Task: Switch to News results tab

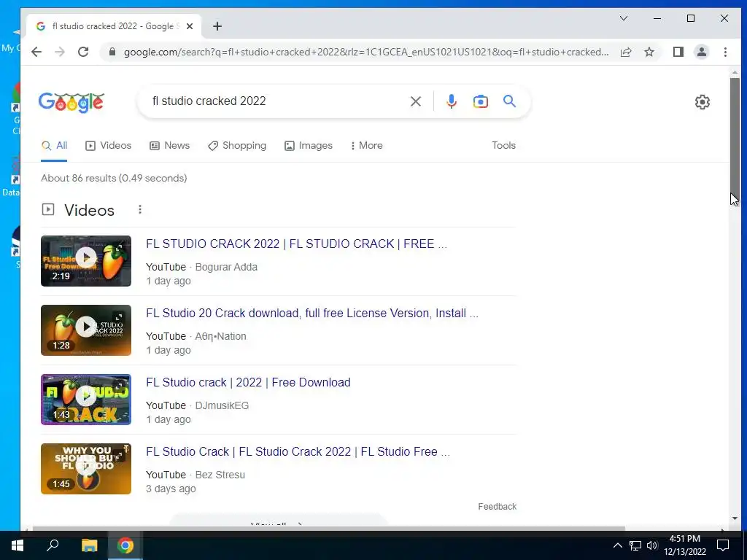Action: tap(169, 145)
